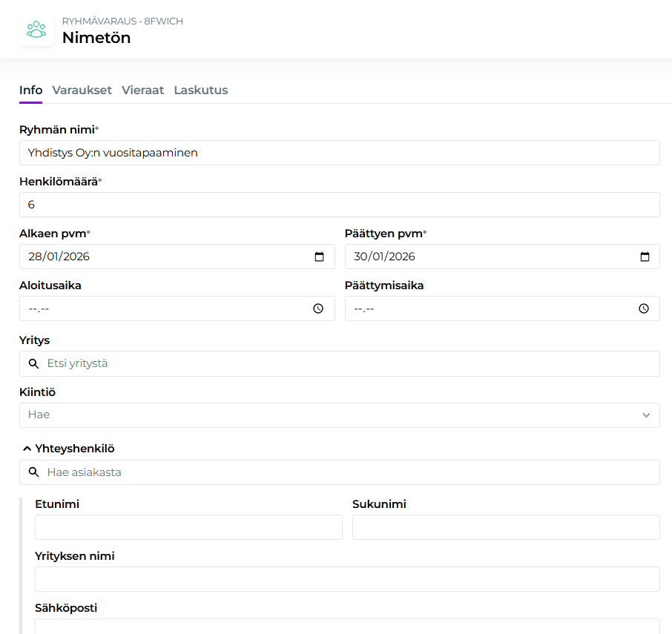Click magnifier icon in Yritys search

tap(33, 363)
